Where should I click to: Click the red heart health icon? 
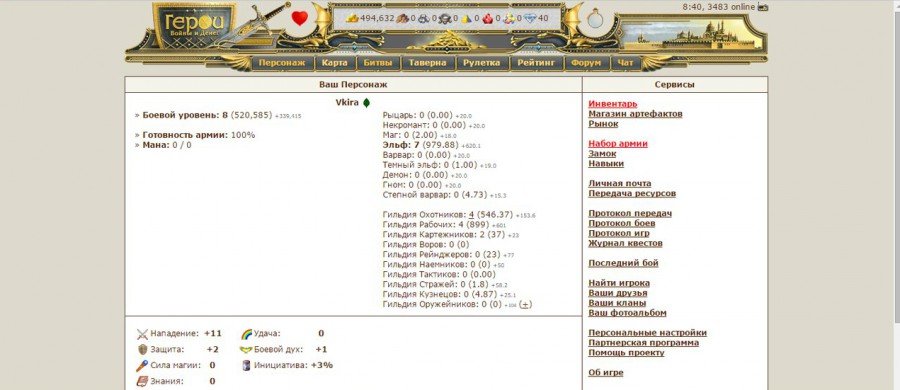pos(300,18)
